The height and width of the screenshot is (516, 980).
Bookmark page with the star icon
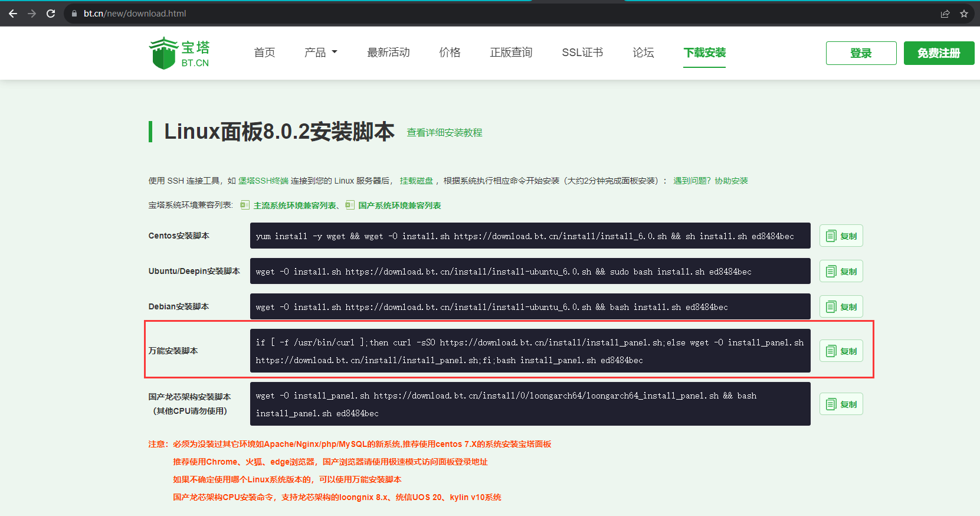(964, 14)
